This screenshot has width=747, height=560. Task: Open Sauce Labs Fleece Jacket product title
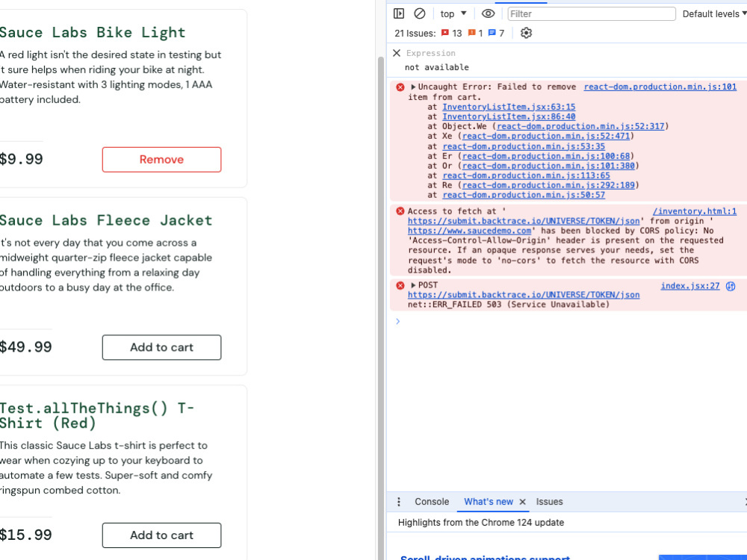point(106,220)
